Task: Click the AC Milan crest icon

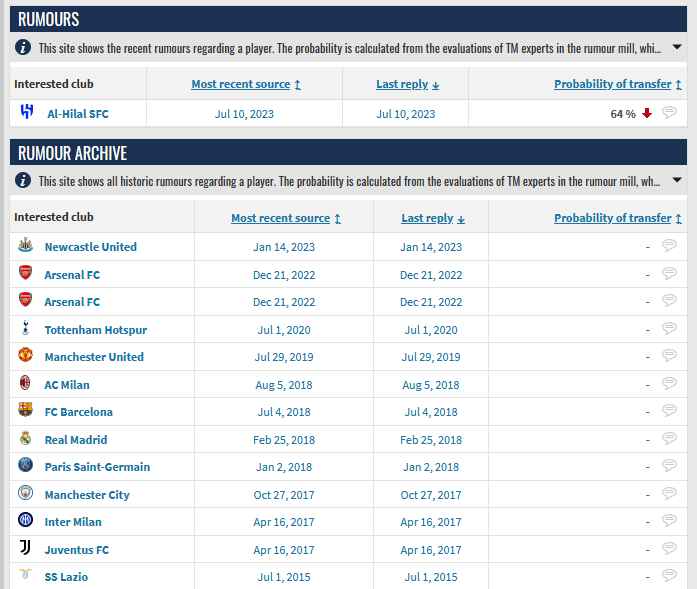Action: [25, 383]
